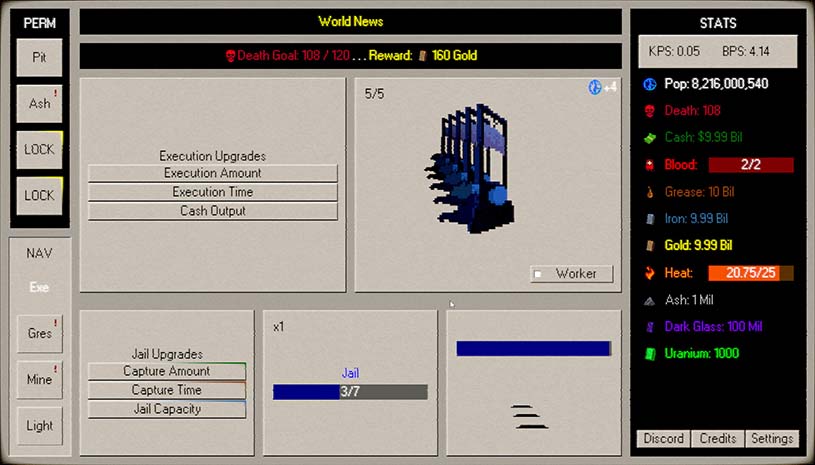Click the Jail 3/7 progress bar
815x465 pixels.
pos(350,392)
